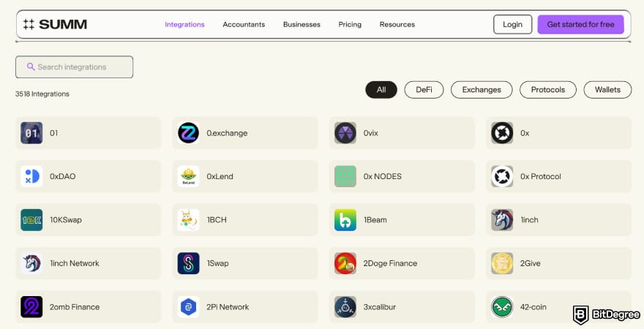Click the 1Beam logo icon
The width and height of the screenshot is (644, 329).
tap(345, 220)
